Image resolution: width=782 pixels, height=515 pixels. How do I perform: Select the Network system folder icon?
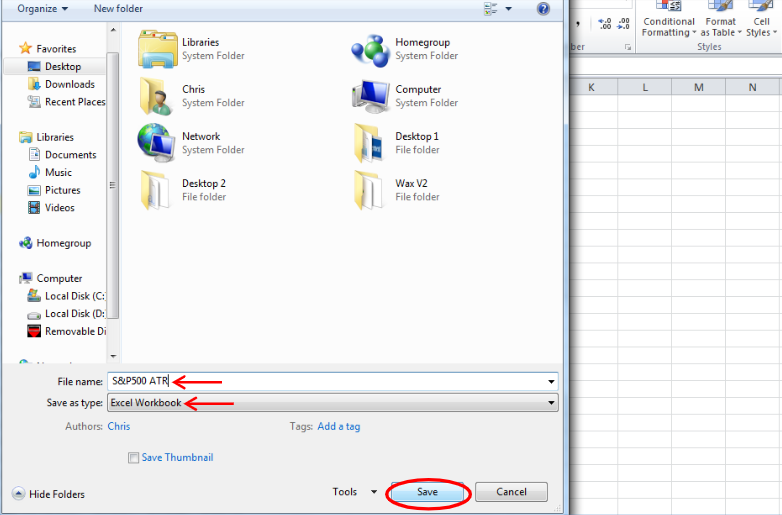point(158,142)
